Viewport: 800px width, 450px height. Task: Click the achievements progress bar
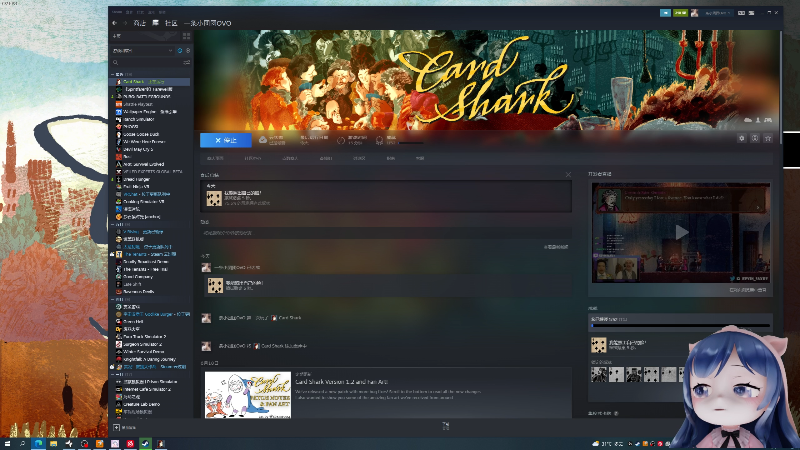(x=681, y=325)
